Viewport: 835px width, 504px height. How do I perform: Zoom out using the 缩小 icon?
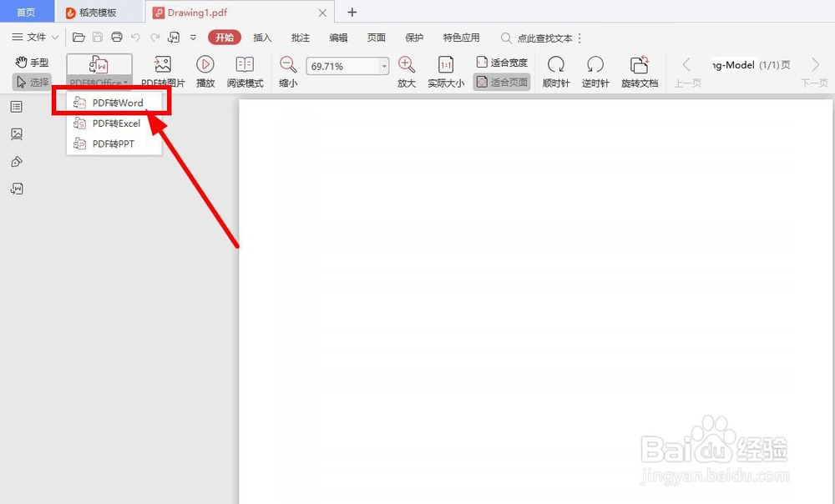[287, 70]
